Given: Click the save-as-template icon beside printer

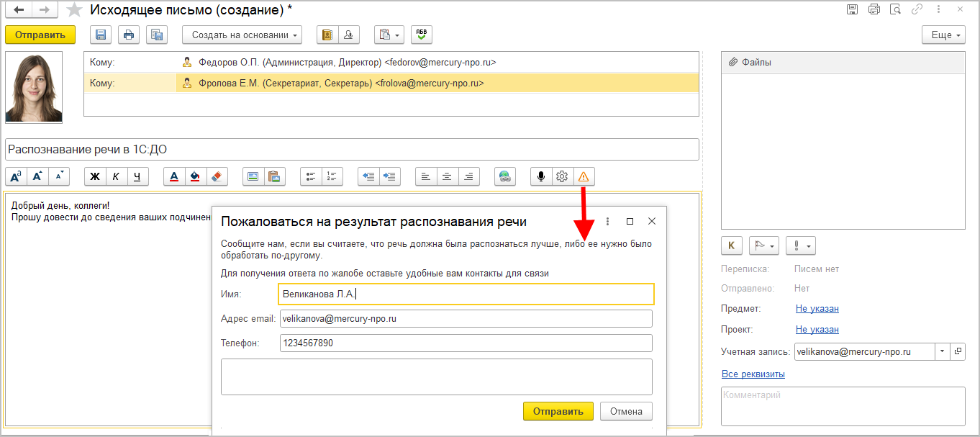Looking at the screenshot, I should coord(157,35).
